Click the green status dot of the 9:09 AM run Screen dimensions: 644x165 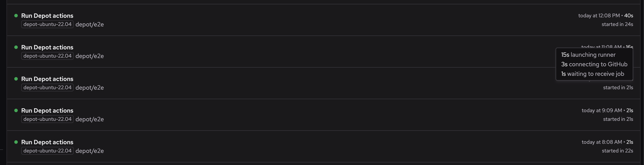[x=16, y=110]
